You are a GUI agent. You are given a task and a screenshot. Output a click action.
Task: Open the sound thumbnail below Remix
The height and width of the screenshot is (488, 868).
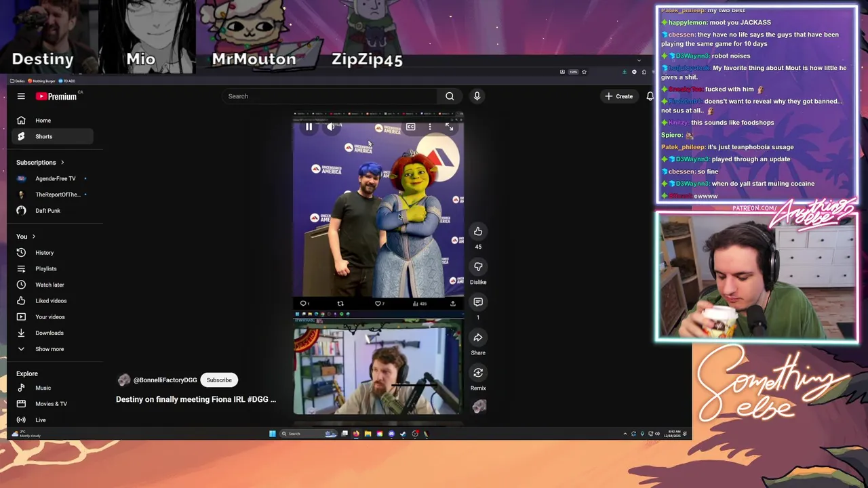[479, 406]
